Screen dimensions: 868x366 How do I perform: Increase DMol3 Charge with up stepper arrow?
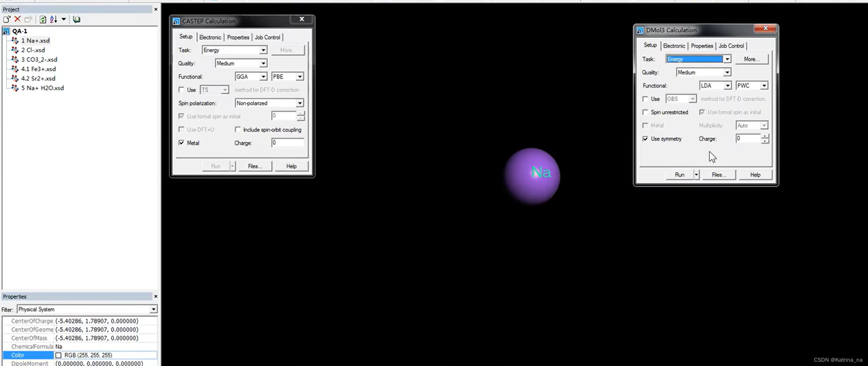pyautogui.click(x=765, y=136)
